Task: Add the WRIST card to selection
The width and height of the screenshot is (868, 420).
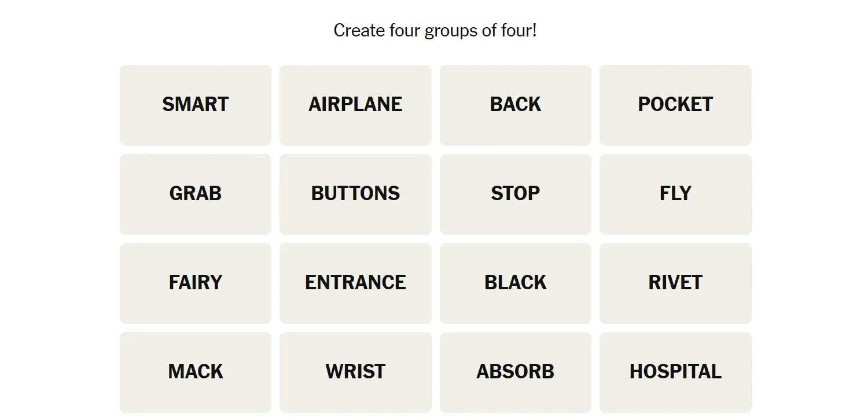Action: [x=355, y=372]
